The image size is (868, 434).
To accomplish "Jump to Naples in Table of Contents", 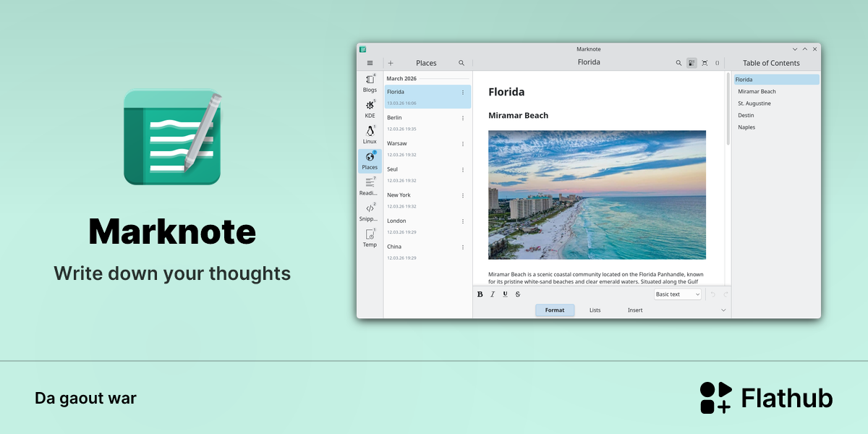I will [x=746, y=127].
